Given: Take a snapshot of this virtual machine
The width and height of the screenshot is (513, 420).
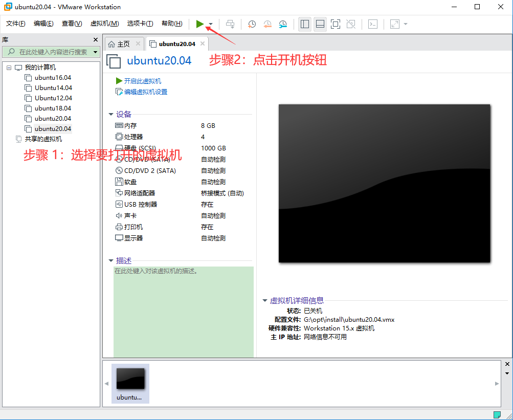Looking at the screenshot, I should tap(252, 24).
